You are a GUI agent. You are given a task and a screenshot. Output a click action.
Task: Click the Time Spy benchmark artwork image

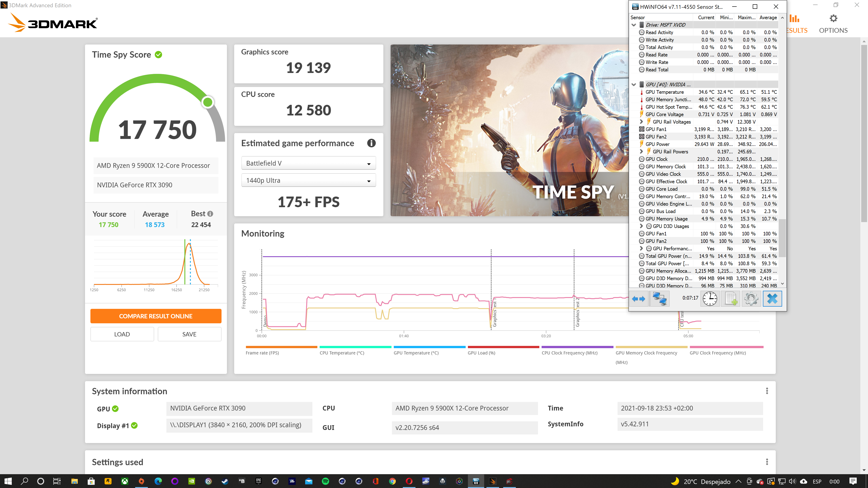click(509, 130)
